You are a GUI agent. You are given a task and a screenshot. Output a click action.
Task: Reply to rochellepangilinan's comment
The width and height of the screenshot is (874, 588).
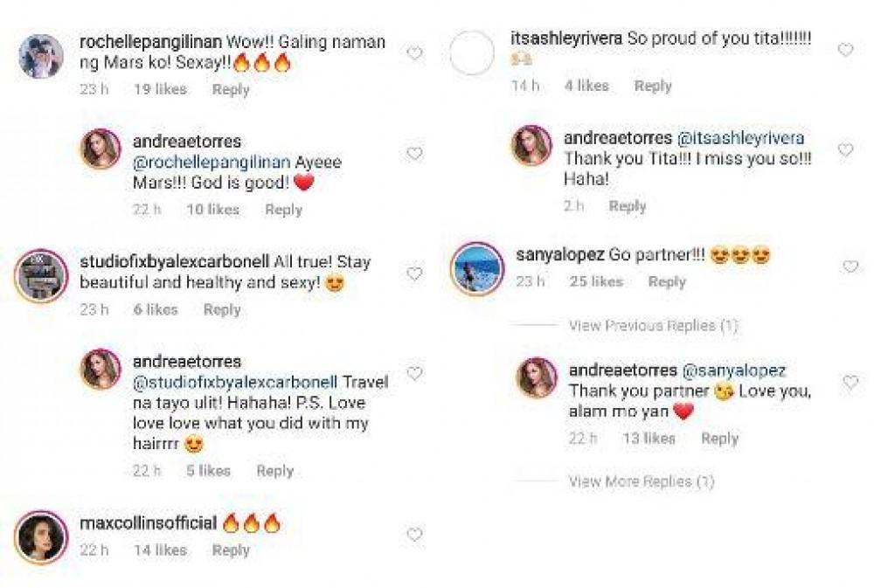(231, 89)
